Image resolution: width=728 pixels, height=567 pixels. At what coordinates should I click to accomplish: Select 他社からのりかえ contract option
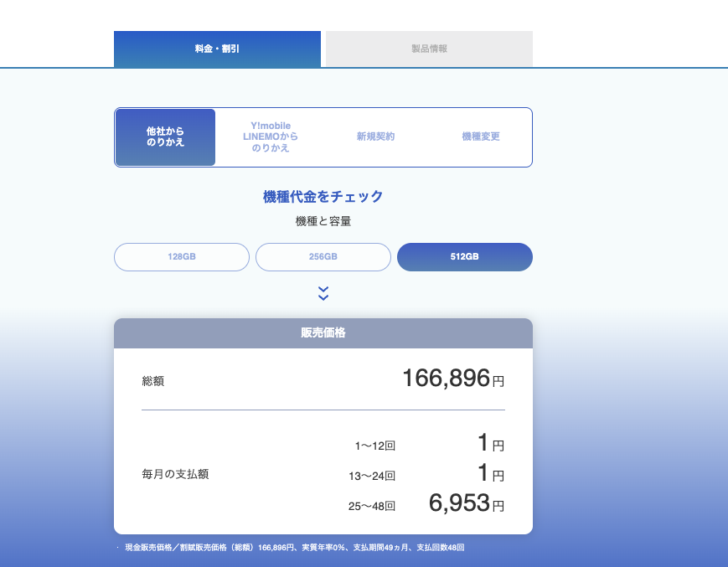(x=165, y=137)
